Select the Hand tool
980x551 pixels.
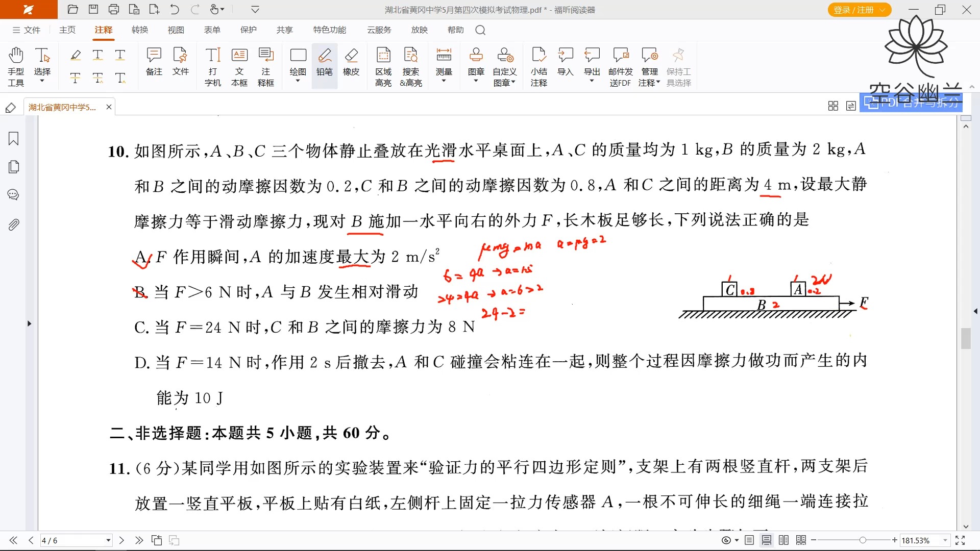click(x=16, y=66)
